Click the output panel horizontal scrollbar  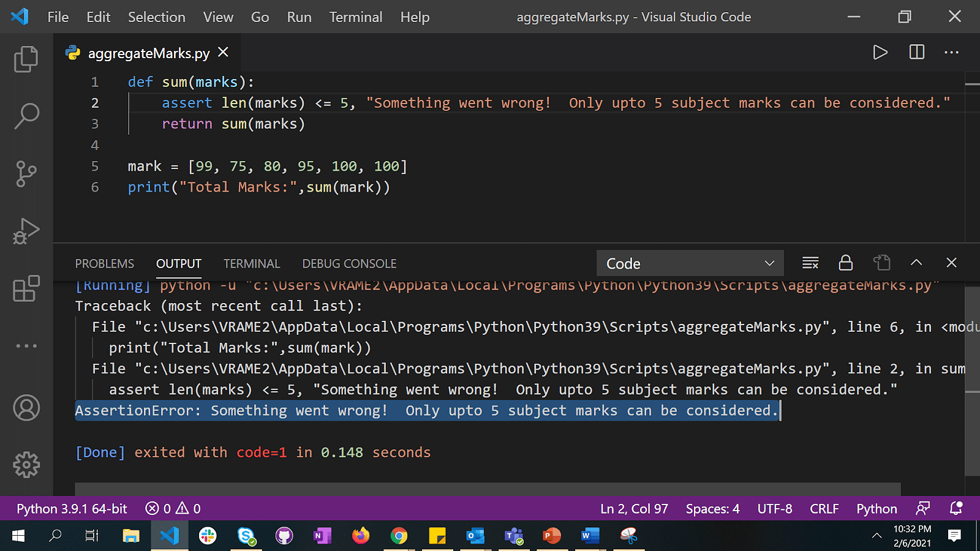(488, 489)
